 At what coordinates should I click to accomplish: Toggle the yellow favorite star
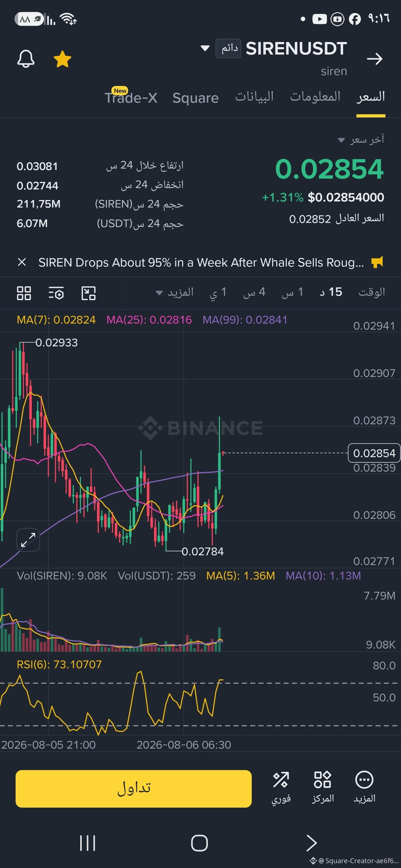62,59
